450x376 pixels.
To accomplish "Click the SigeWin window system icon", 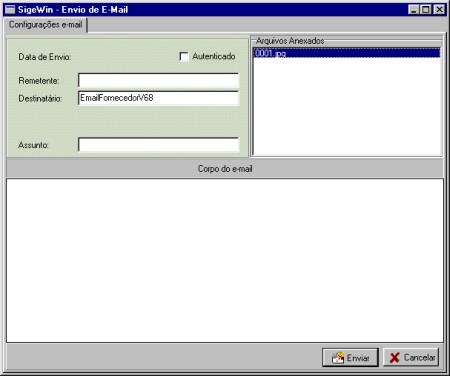I will (10, 10).
